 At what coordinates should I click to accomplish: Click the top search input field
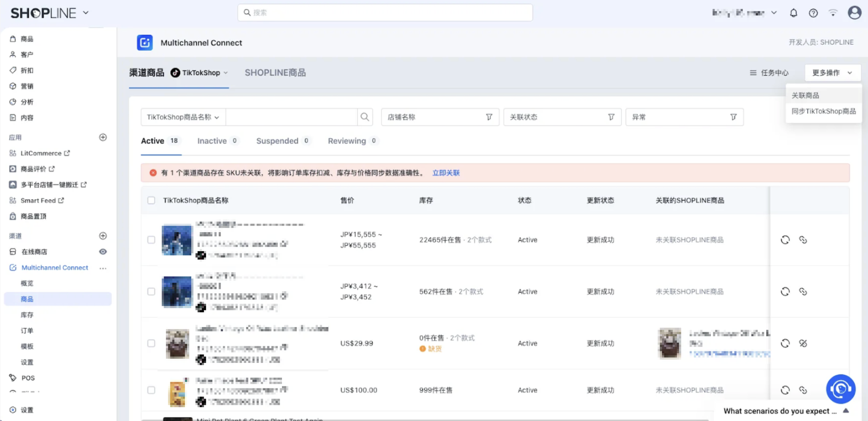click(385, 12)
